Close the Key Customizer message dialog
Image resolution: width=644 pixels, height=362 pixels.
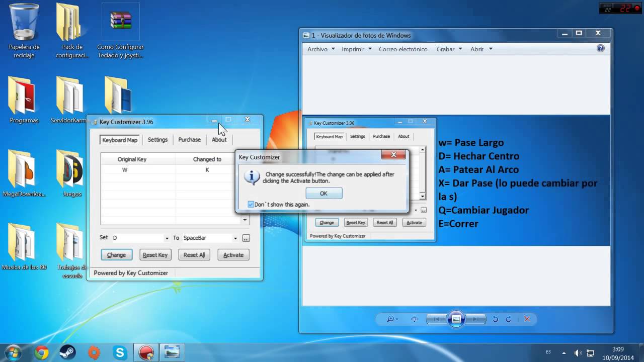393,155
